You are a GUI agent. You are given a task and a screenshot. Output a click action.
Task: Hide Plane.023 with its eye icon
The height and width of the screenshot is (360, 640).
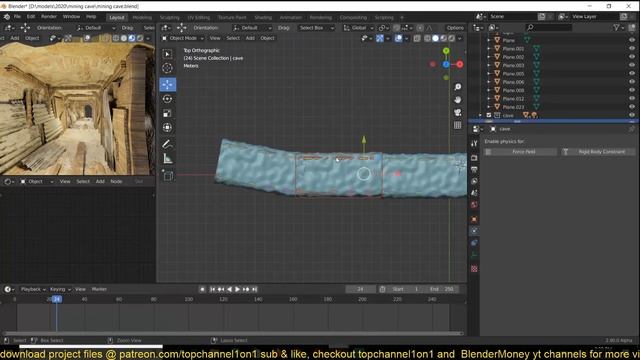pos(632,107)
